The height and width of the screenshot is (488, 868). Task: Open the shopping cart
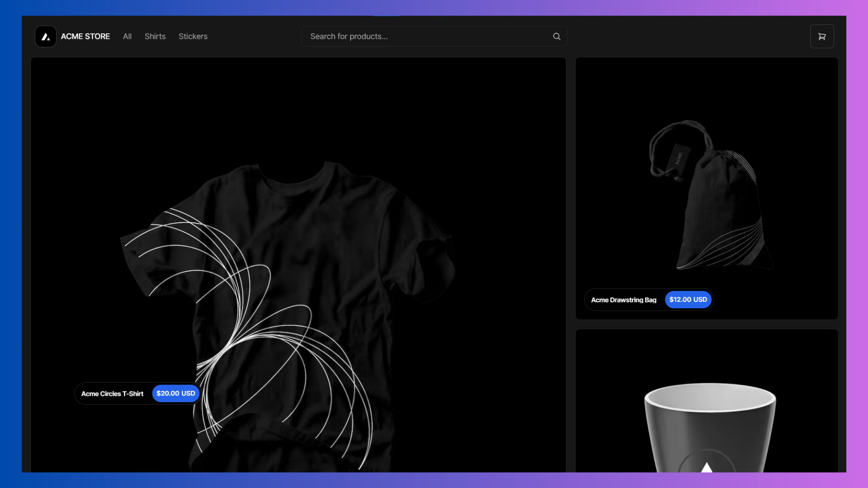[x=822, y=37]
